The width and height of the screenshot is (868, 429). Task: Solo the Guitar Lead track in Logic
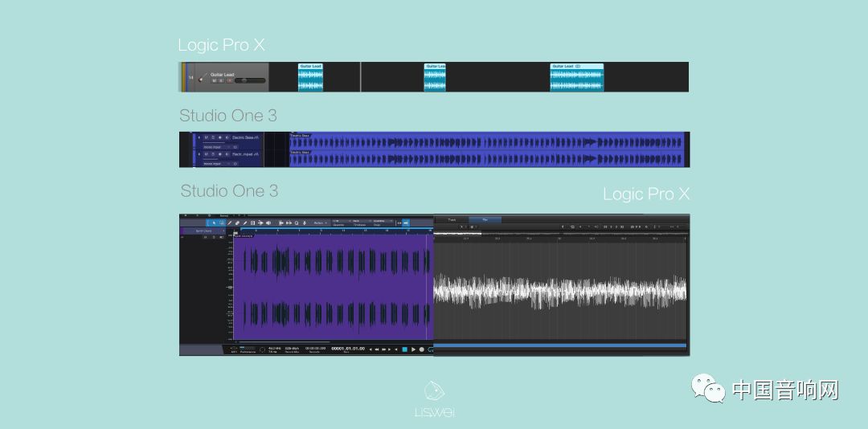click(221, 80)
